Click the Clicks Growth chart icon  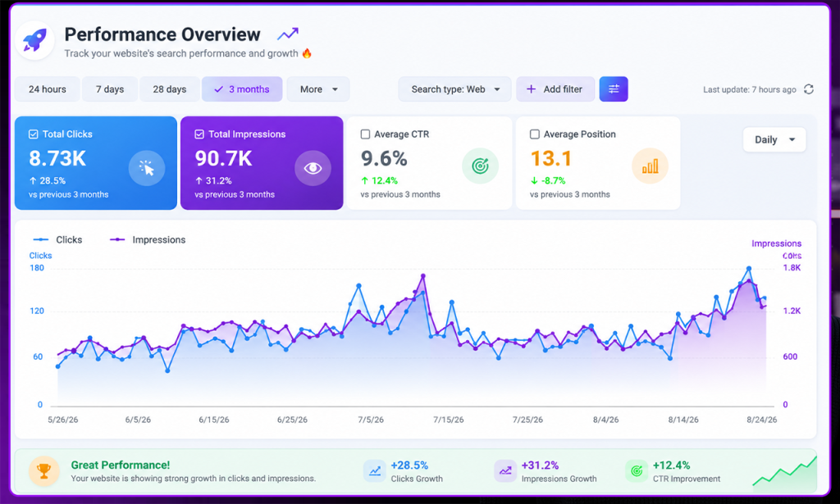point(374,471)
